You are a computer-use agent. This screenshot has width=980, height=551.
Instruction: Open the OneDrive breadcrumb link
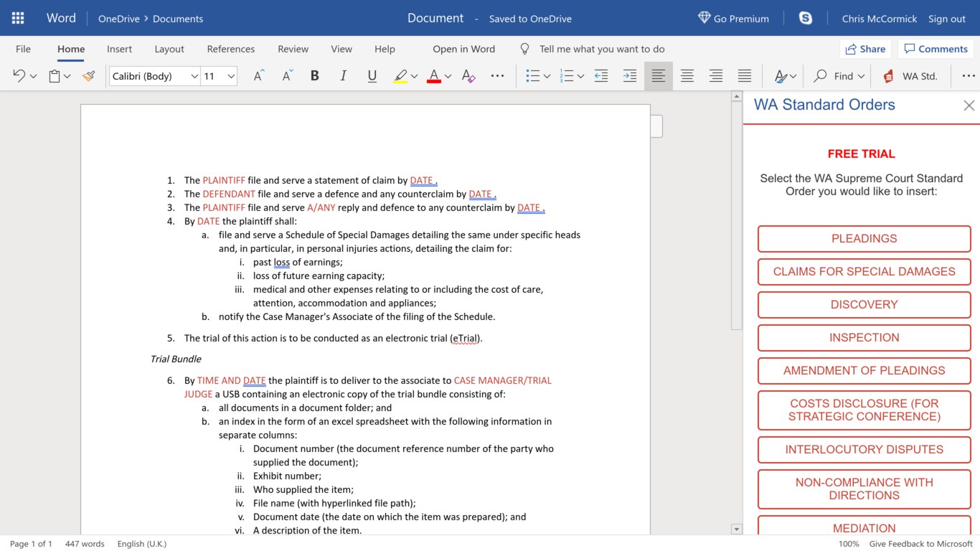(118, 19)
